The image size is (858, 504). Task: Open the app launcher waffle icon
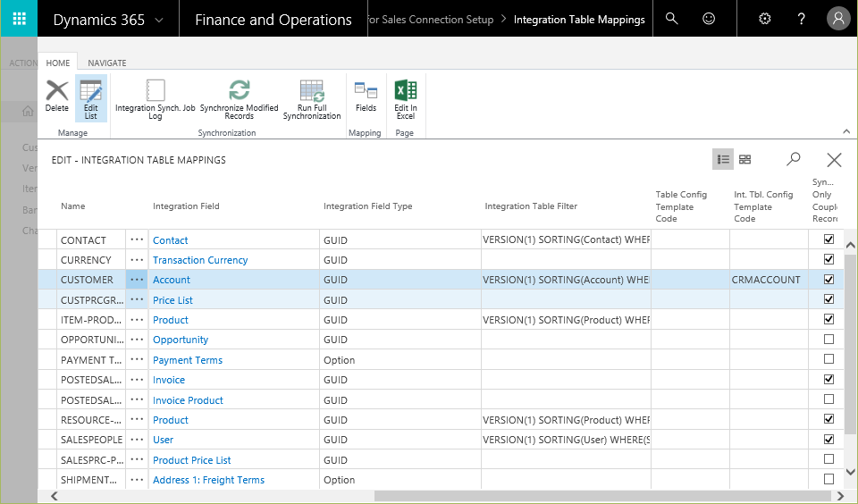[x=19, y=19]
